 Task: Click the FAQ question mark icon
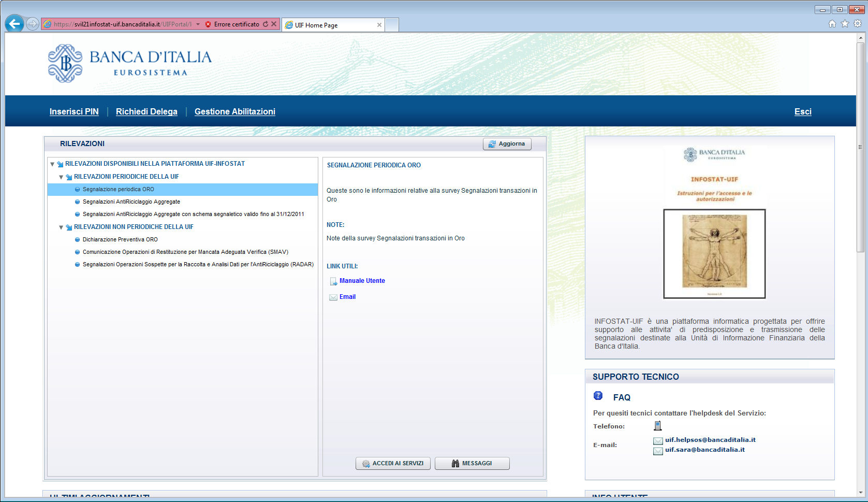click(x=598, y=396)
